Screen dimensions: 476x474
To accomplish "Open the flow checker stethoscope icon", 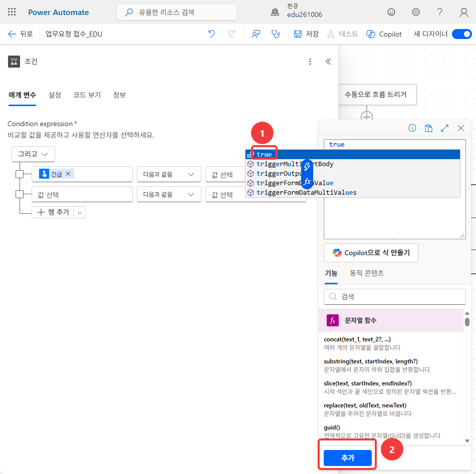I will 276,34.
